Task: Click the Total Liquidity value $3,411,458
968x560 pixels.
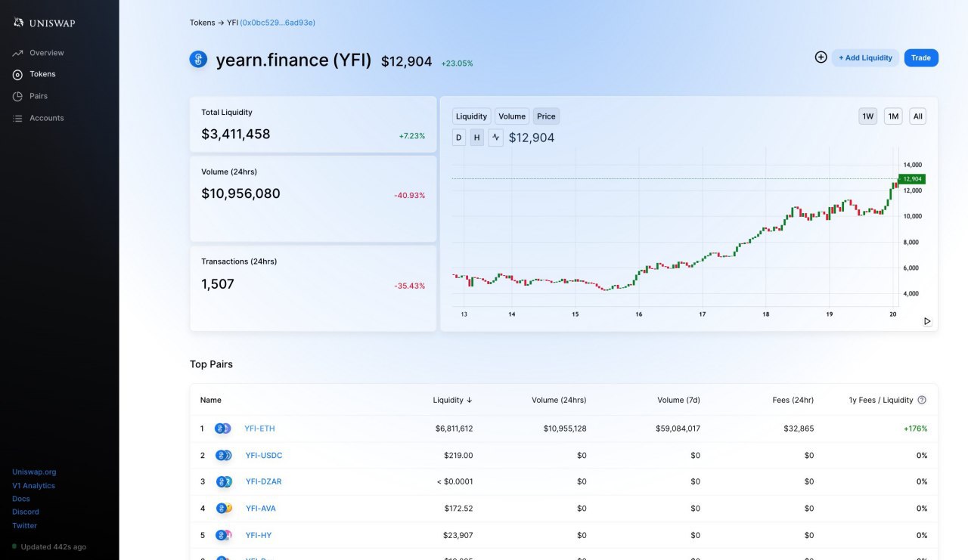Action: (236, 135)
